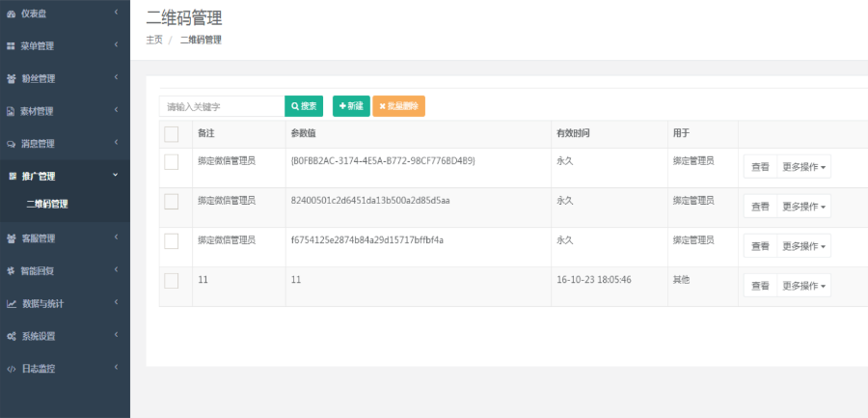Screen dimensions: 868x418
Task: Expand the 数据与统计 chevron arrow
Action: 116,301
